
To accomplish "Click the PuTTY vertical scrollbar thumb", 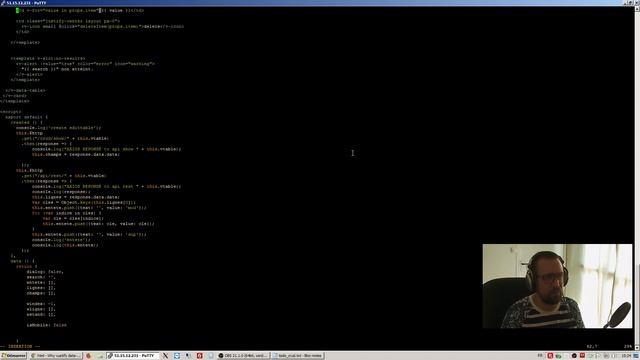I will 637,304.
